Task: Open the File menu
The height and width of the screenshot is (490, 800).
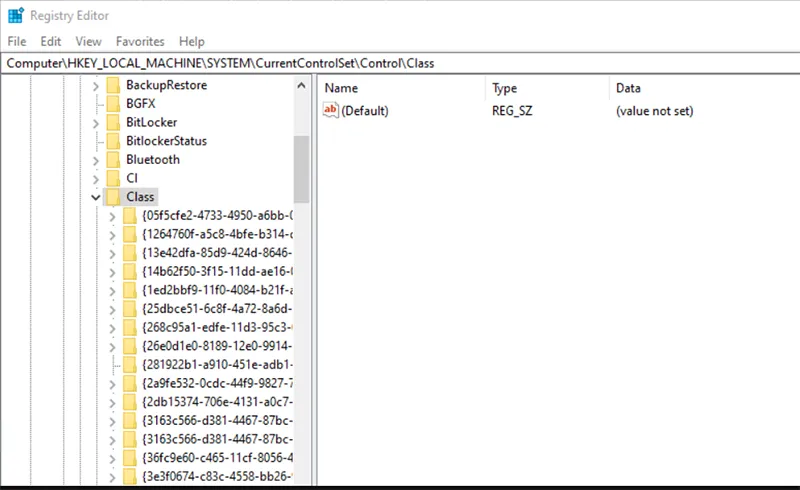Action: [x=17, y=41]
